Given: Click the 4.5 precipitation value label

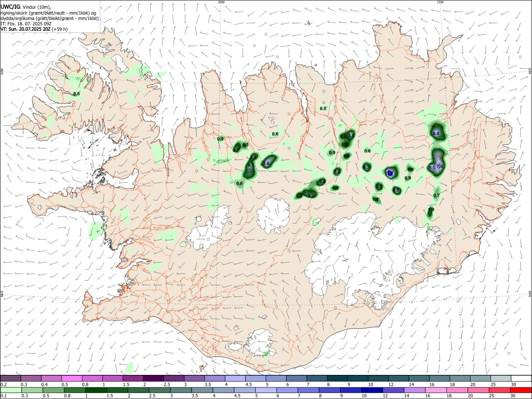Looking at the screenshot, I should point(396,190).
